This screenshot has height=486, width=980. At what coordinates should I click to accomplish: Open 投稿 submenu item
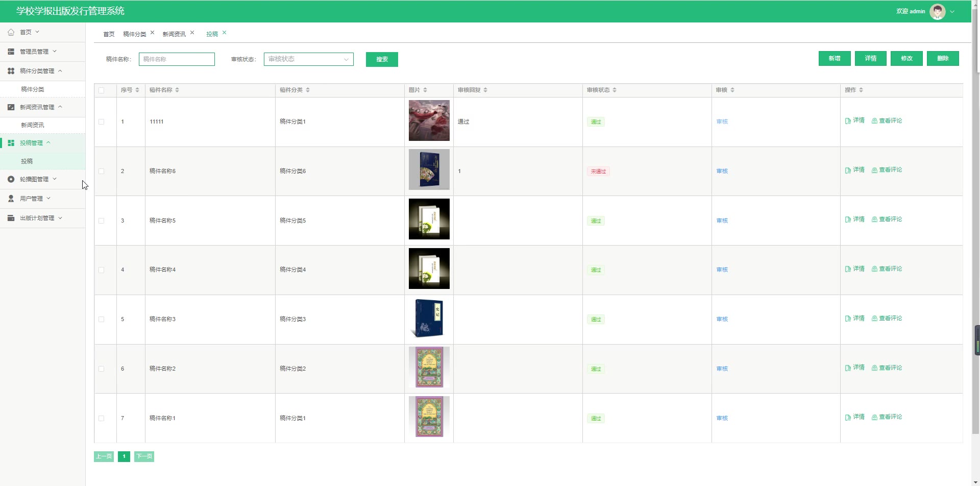pos(42,161)
